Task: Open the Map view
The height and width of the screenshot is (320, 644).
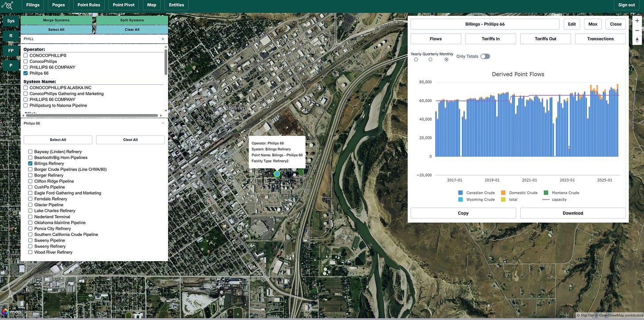Action: click(152, 5)
